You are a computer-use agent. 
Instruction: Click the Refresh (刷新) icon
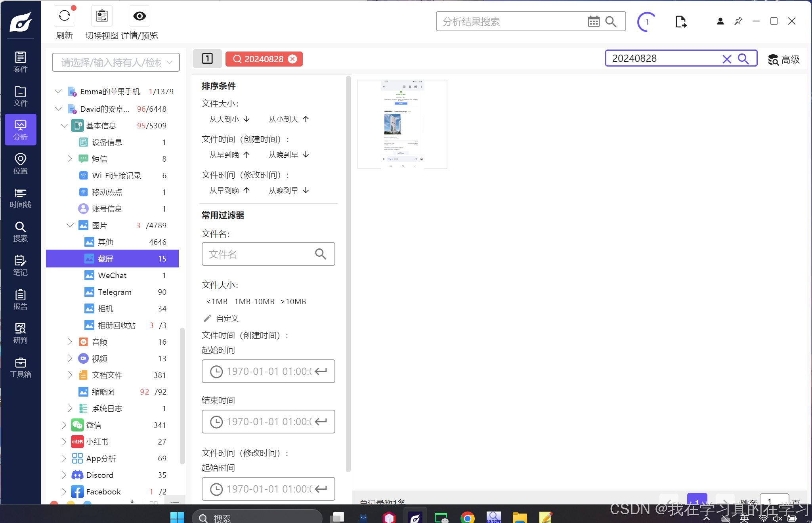64,16
